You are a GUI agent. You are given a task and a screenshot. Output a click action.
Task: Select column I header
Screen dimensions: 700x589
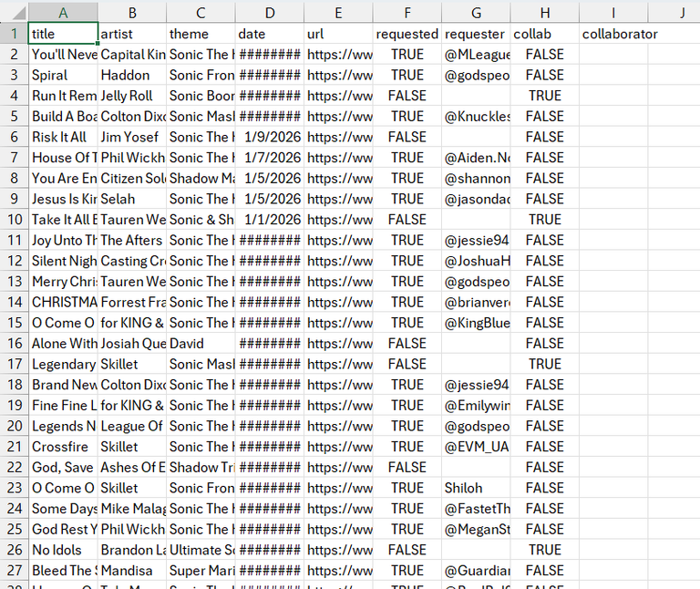click(x=613, y=13)
